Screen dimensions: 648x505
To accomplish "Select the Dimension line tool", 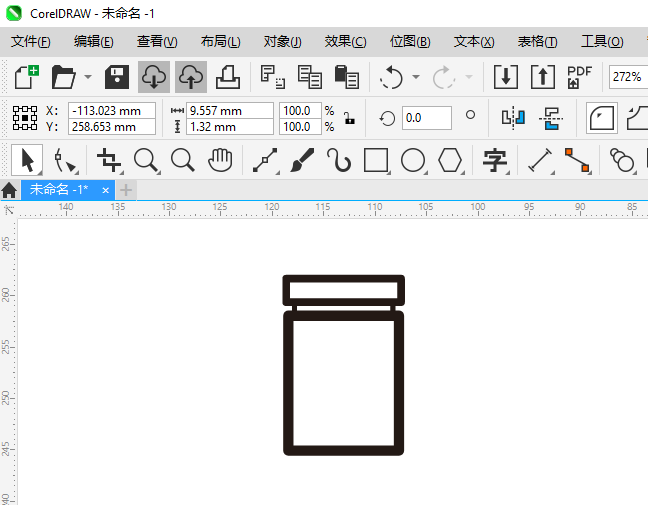I will click(540, 160).
